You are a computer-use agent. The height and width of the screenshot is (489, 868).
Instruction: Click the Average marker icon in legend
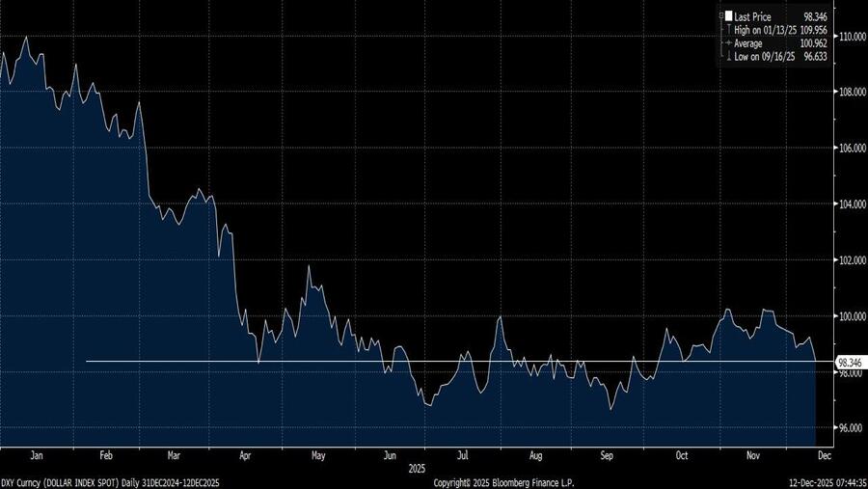tap(728, 43)
